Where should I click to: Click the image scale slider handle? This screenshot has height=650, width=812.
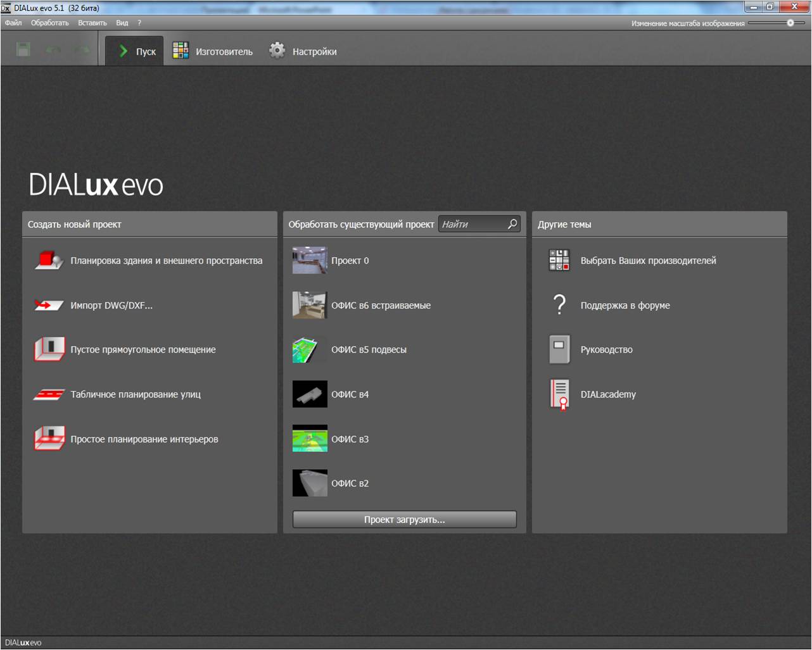[x=790, y=23]
